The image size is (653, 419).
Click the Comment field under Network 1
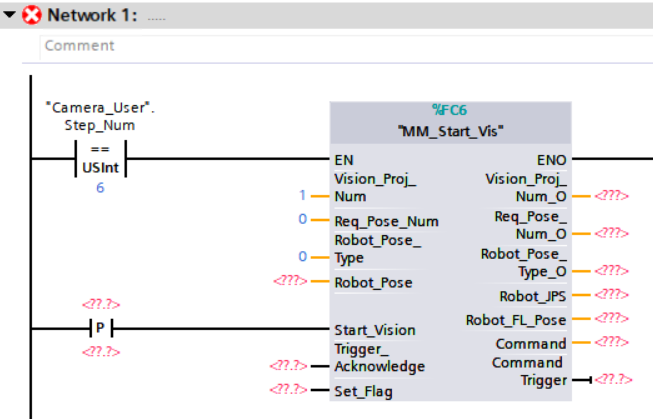pos(346,46)
